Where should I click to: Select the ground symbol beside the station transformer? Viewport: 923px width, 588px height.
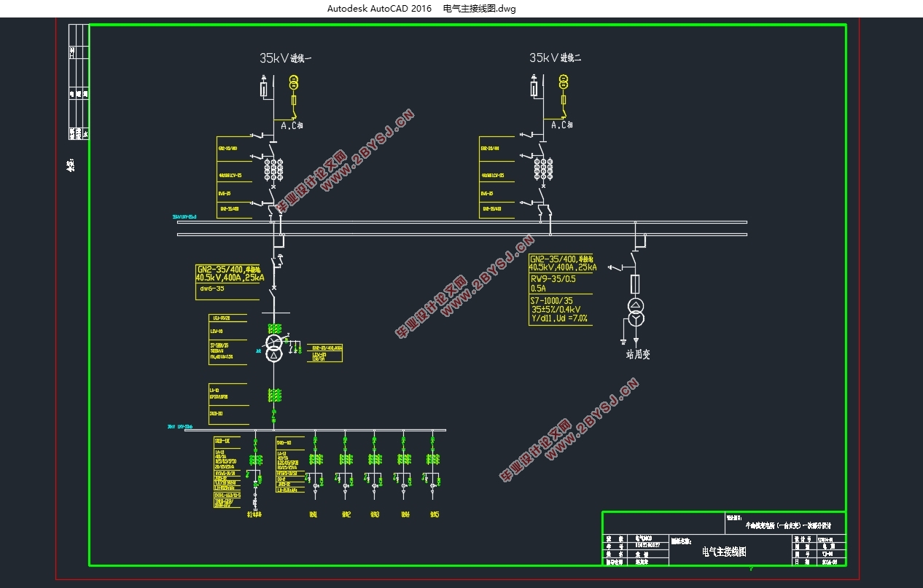coord(624,341)
